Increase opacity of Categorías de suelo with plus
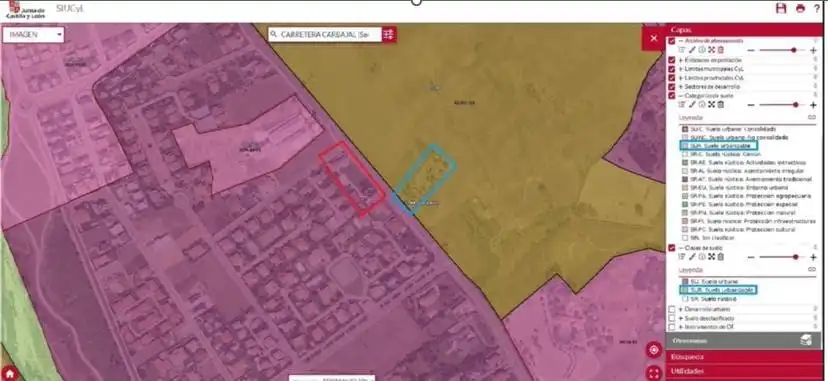This screenshot has width=828, height=381. coord(813,106)
